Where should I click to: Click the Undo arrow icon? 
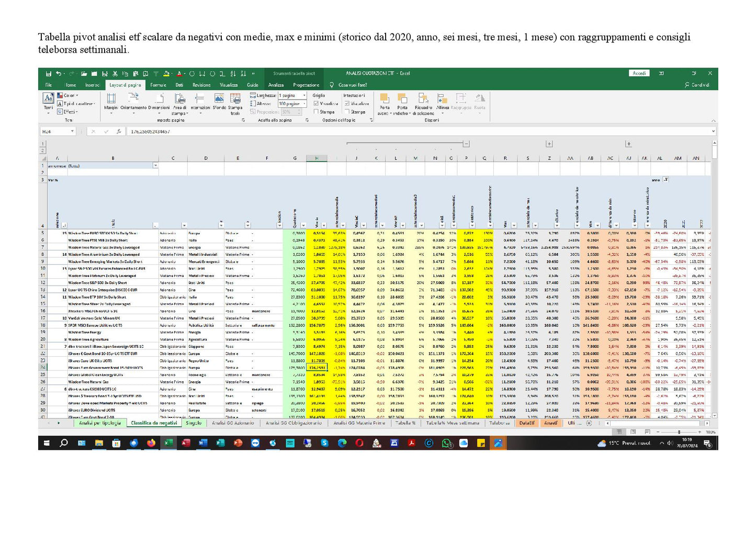pos(59,74)
